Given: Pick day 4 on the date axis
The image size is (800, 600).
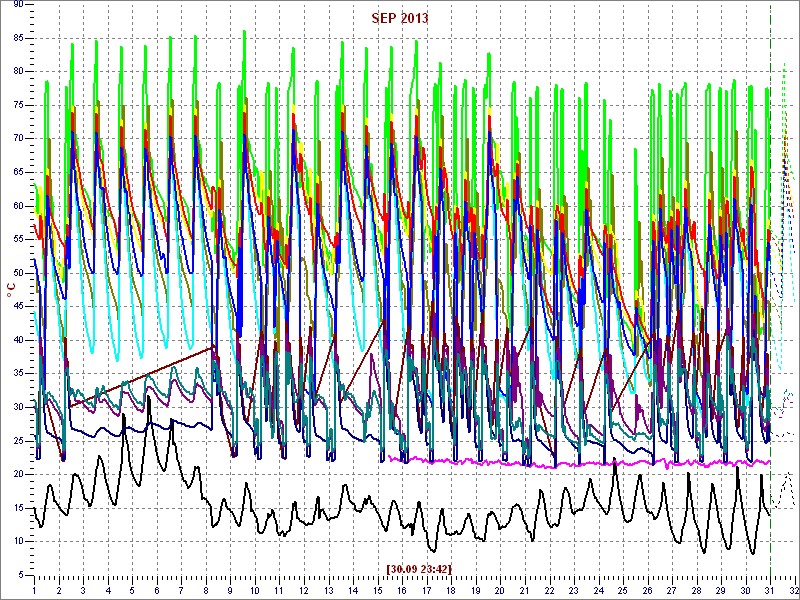Looking at the screenshot, I should coord(108,590).
